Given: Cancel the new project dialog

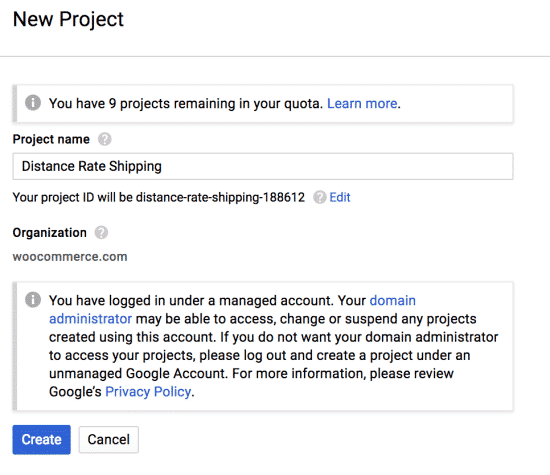Looking at the screenshot, I should coord(109,440).
